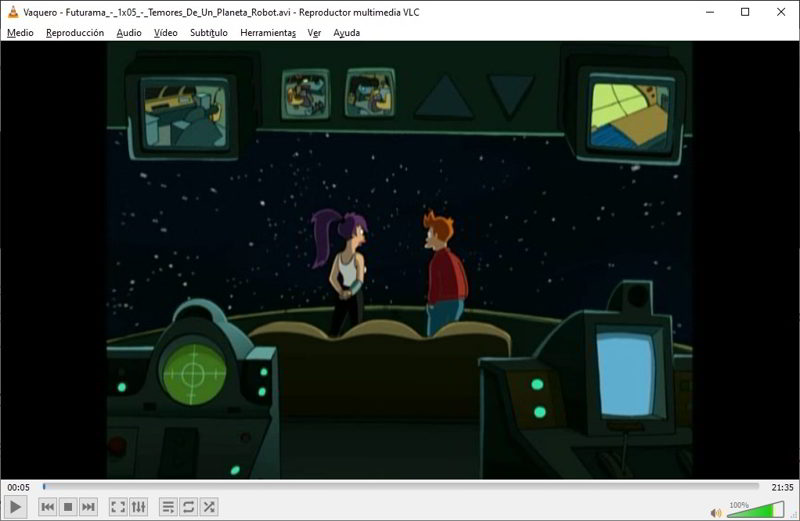Image resolution: width=800 pixels, height=521 pixels.
Task: Open the Ayuda menu
Action: point(346,32)
